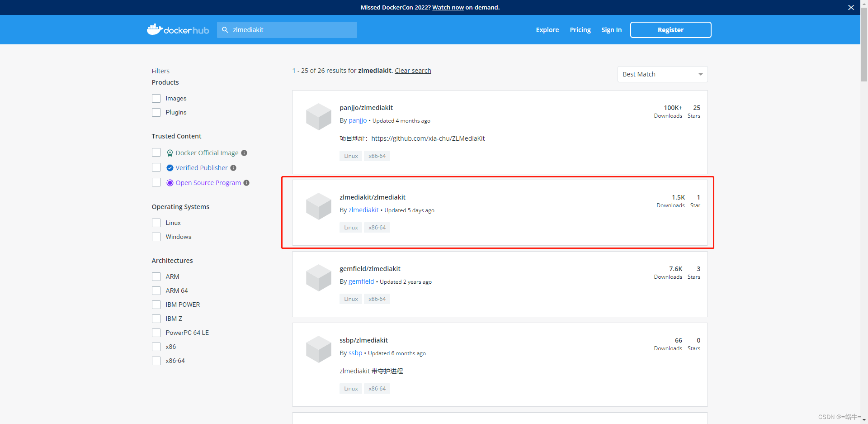Click the search magnifier icon
The height and width of the screenshot is (424, 868).
pos(225,30)
